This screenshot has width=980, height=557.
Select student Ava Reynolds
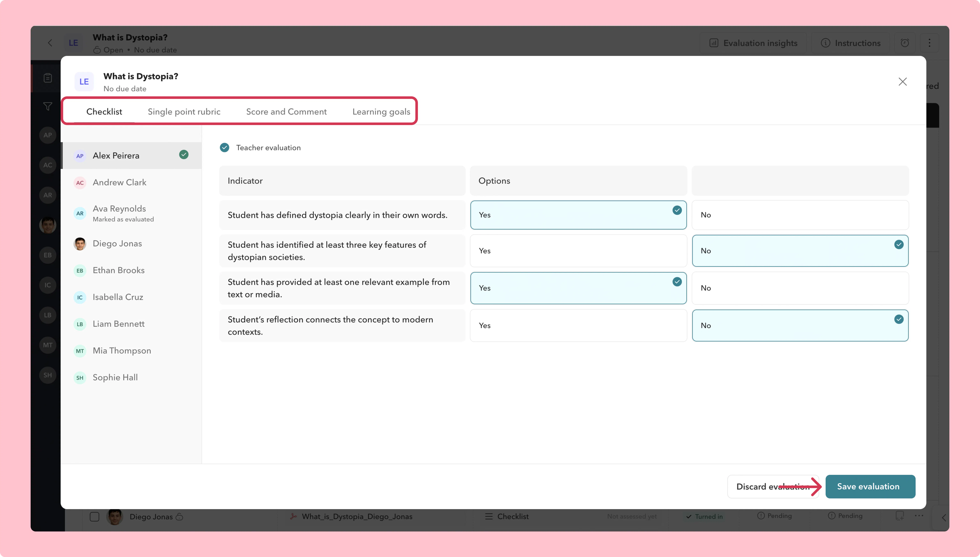(x=131, y=213)
